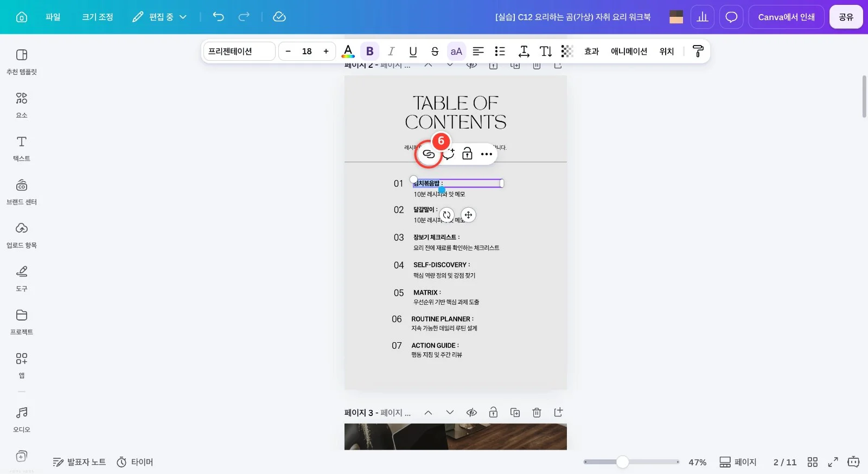Click the Canva에서 인쇄 button
The image size is (868, 474).
point(787,17)
